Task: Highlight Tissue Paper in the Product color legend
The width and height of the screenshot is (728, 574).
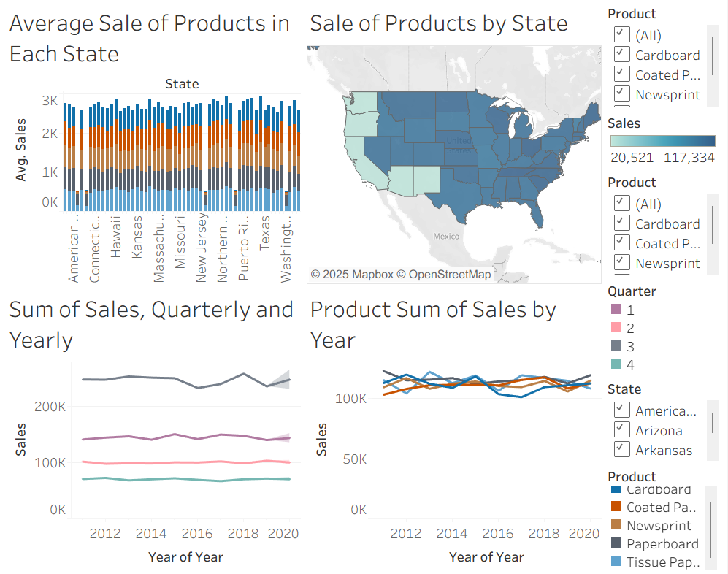Action: [x=616, y=562]
